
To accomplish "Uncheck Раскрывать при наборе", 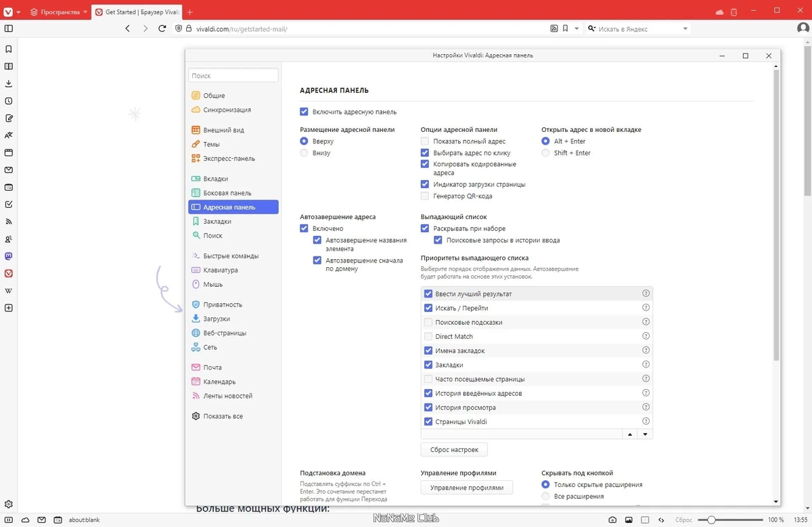I will point(425,229).
